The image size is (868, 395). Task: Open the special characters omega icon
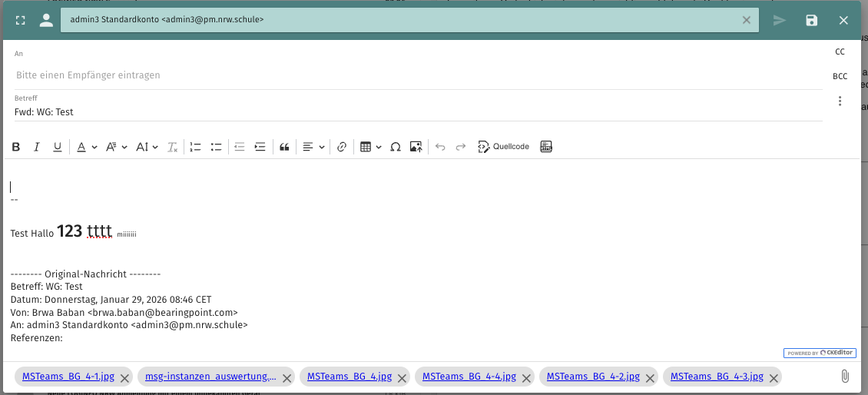pyautogui.click(x=396, y=147)
